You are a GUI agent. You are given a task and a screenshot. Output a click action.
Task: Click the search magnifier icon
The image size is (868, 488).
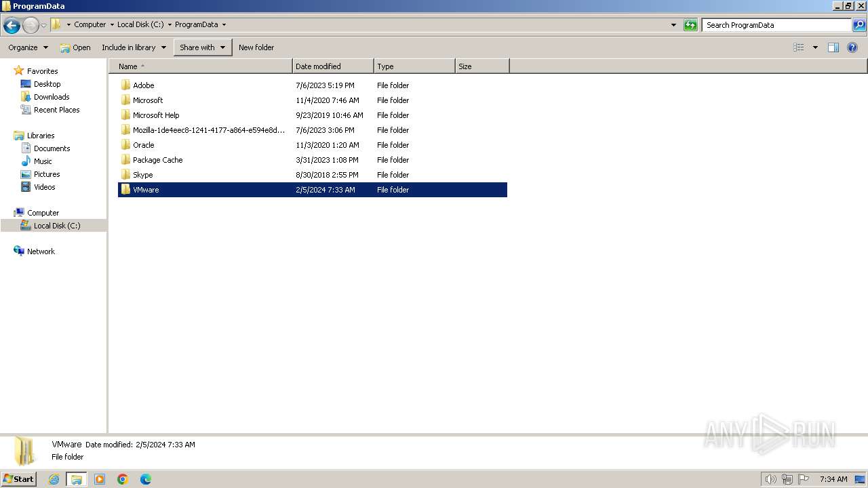(859, 25)
